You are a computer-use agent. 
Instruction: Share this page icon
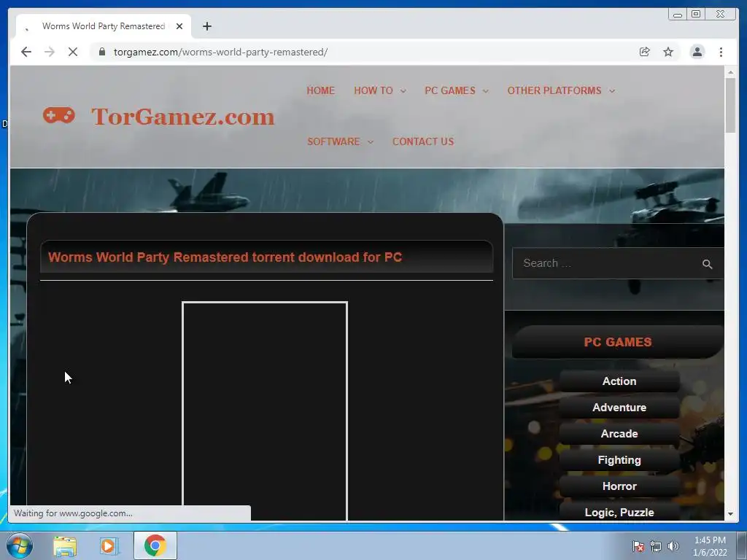point(644,52)
